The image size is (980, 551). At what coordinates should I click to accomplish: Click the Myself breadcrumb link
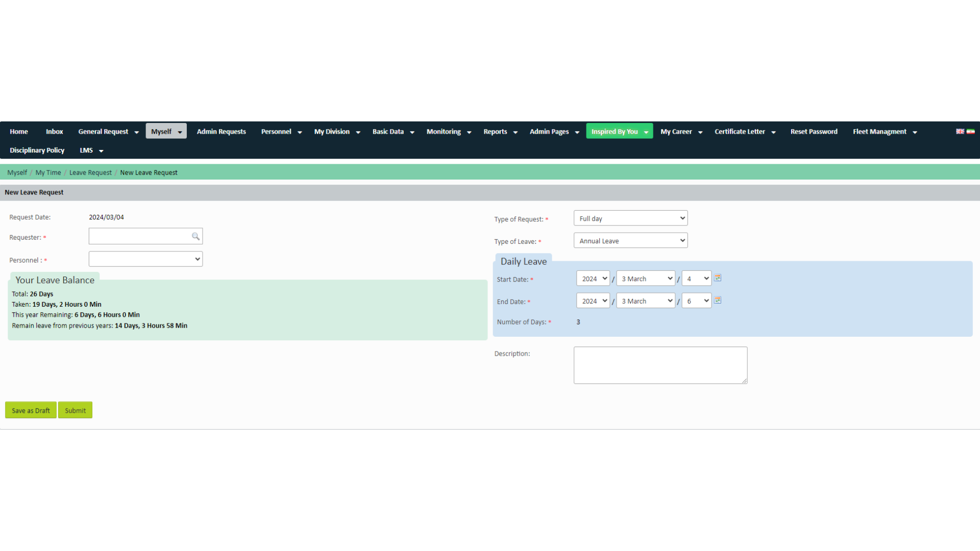(17, 172)
